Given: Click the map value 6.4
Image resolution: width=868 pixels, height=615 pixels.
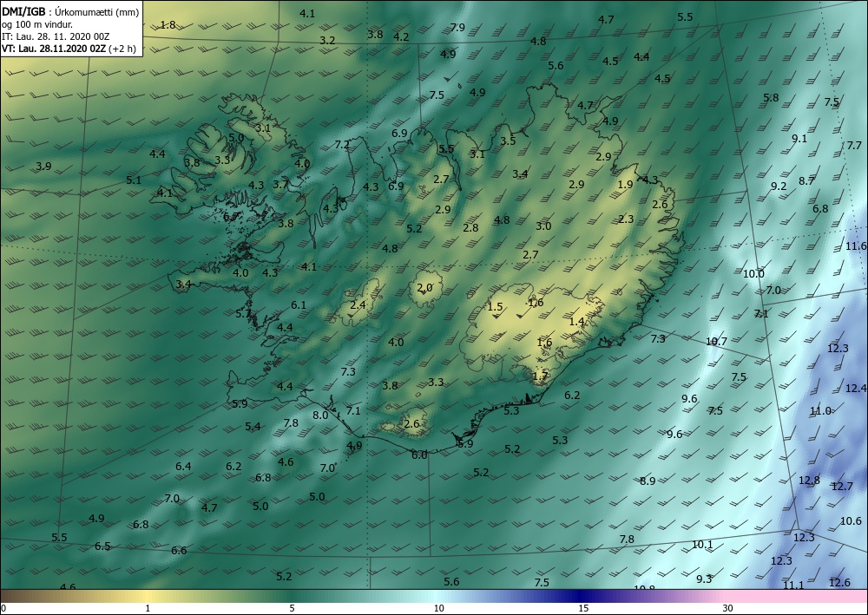Looking at the screenshot, I should click(183, 467).
